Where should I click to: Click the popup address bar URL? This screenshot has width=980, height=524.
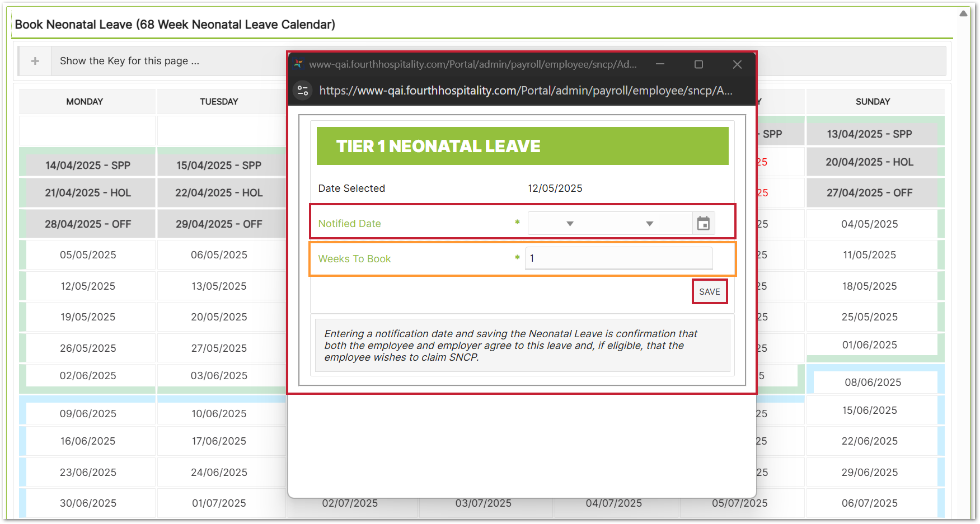tap(526, 91)
